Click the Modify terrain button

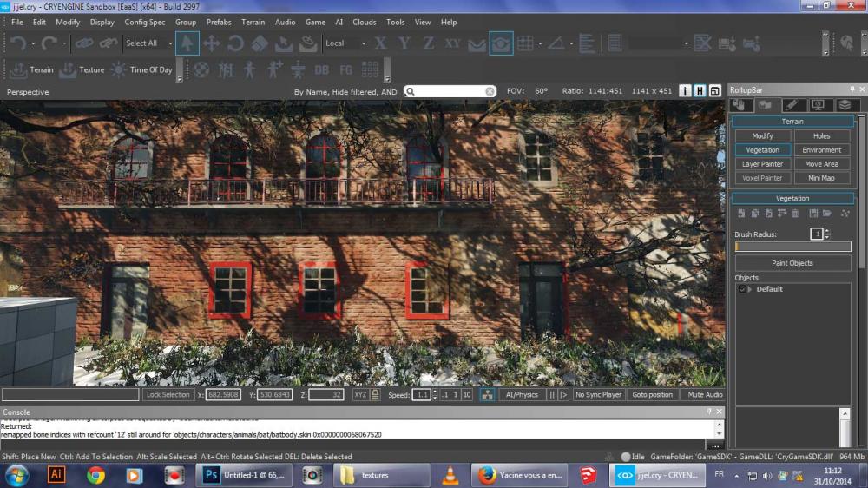pos(762,135)
